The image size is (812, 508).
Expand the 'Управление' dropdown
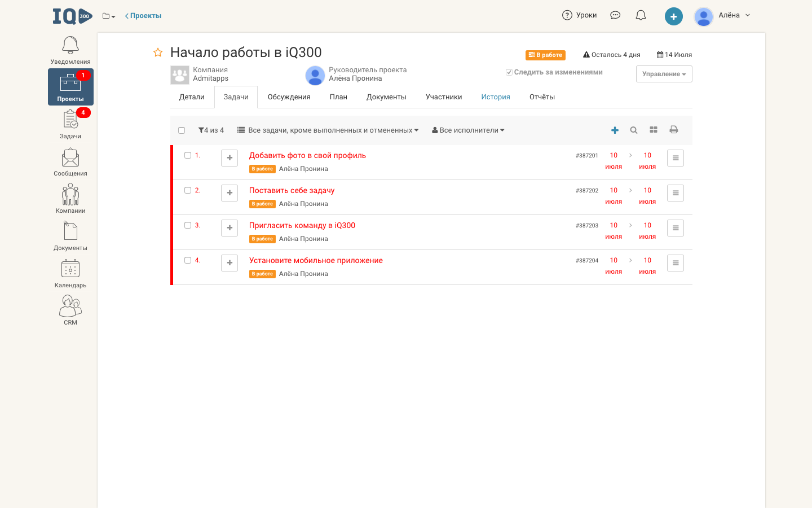pyautogui.click(x=664, y=74)
